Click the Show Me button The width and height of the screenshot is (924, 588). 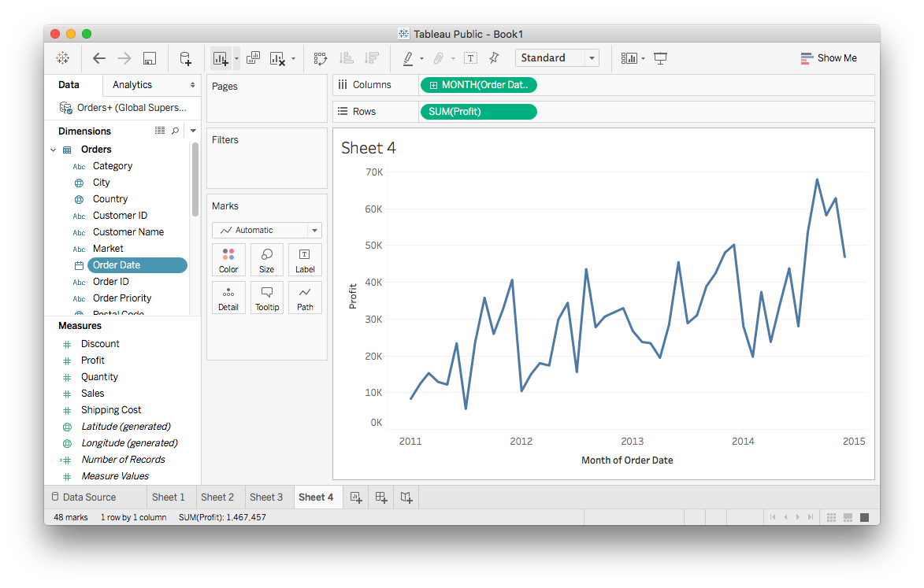(x=829, y=58)
